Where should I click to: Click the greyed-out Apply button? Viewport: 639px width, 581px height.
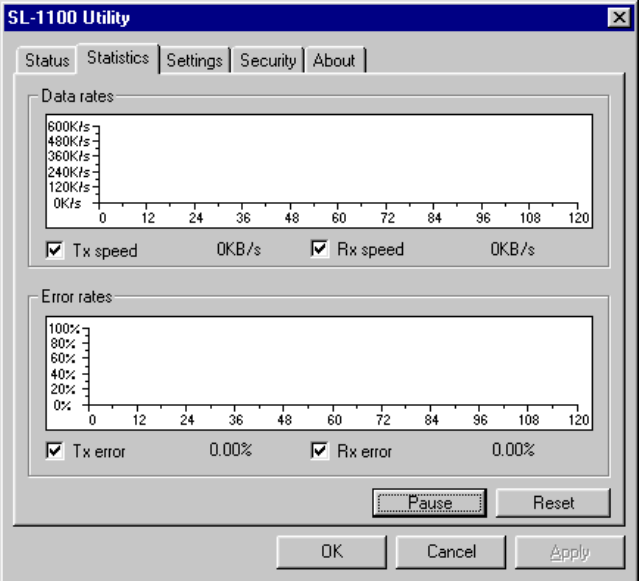tap(570, 552)
